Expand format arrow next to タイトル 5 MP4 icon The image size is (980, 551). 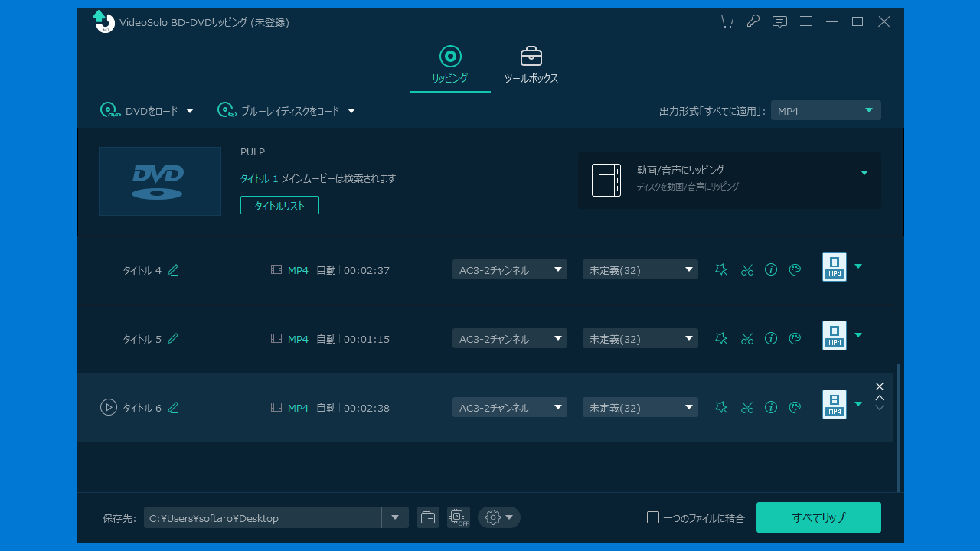point(858,335)
